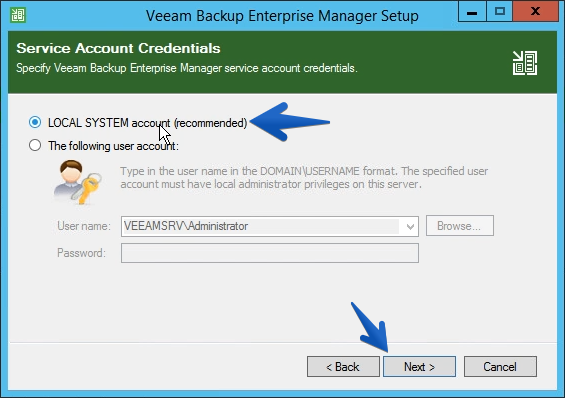Select LOCAL SYSTEM account radio button

35,122
